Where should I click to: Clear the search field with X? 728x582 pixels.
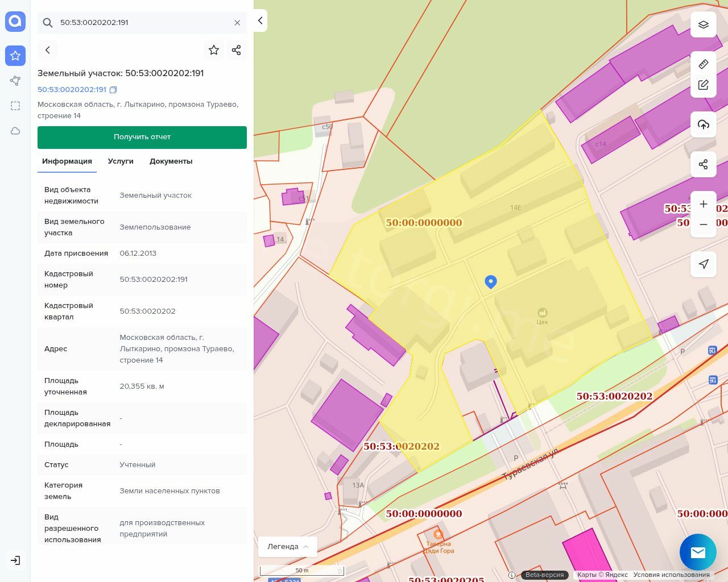[237, 23]
